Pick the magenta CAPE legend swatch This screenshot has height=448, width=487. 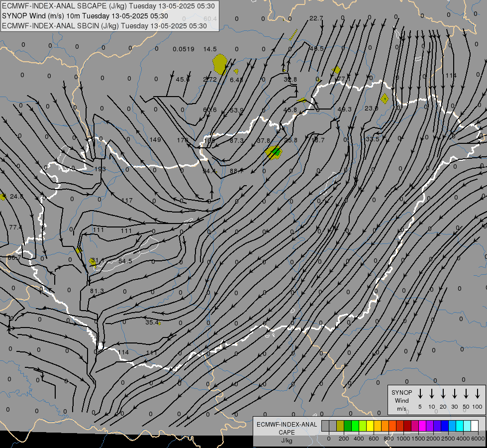pos(422,426)
